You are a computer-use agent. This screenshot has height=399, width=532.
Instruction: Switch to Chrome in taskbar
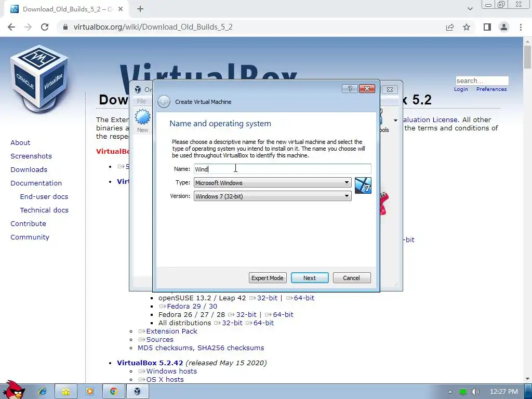click(113, 392)
